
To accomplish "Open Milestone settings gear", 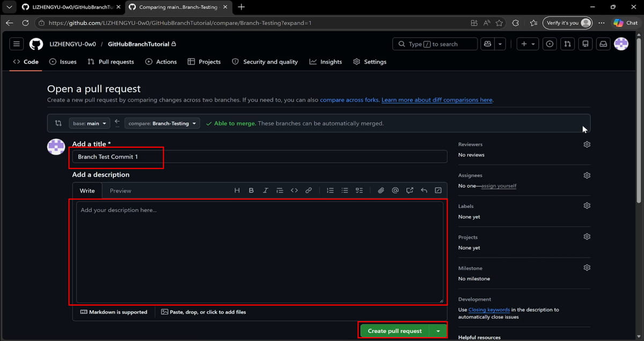I will pyautogui.click(x=587, y=267).
